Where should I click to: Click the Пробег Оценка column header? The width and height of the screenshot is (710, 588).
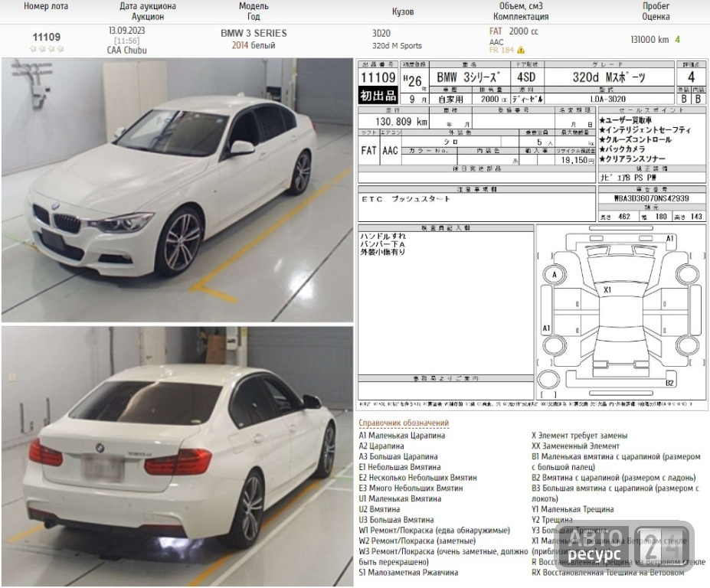tap(656, 11)
